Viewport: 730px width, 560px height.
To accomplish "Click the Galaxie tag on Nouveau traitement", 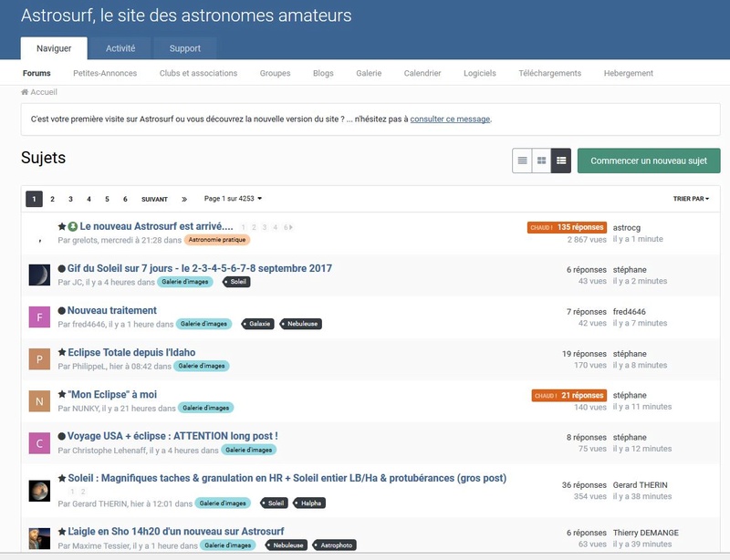I will pos(258,324).
